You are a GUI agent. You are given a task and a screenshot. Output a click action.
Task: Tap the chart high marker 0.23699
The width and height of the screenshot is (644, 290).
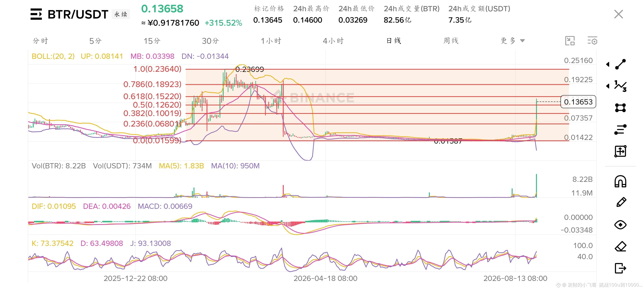[250, 69]
